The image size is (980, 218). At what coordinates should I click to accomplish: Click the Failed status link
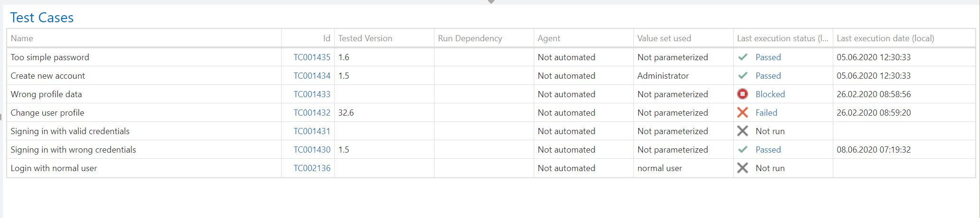766,113
